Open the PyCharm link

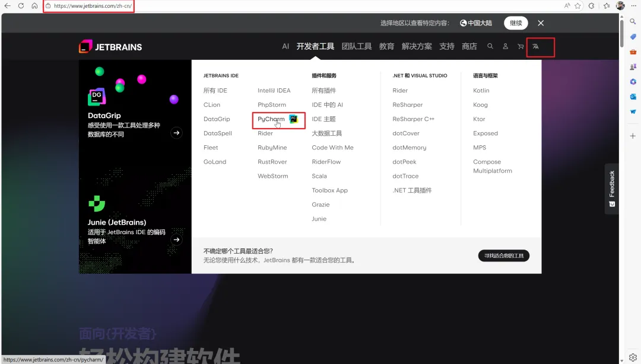[x=271, y=119]
